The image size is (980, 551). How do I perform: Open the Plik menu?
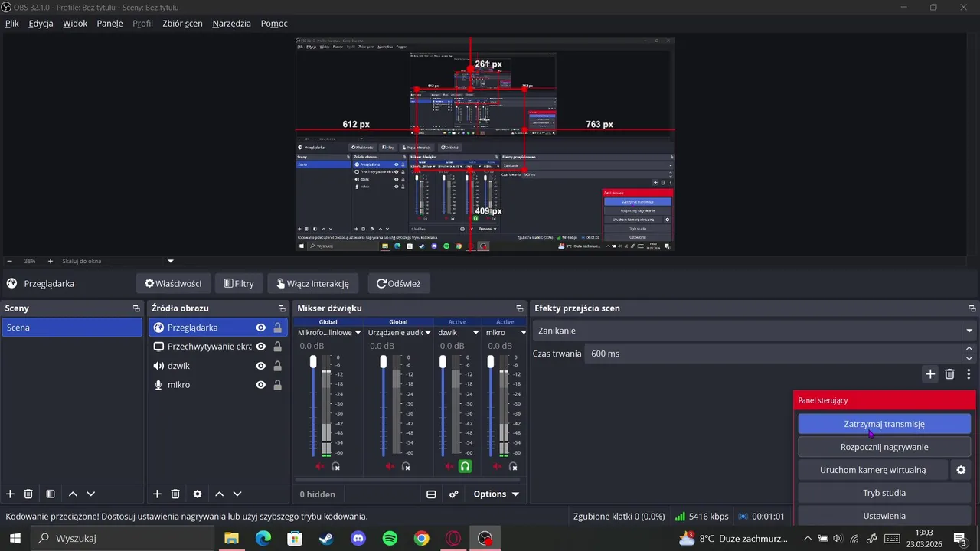(12, 24)
